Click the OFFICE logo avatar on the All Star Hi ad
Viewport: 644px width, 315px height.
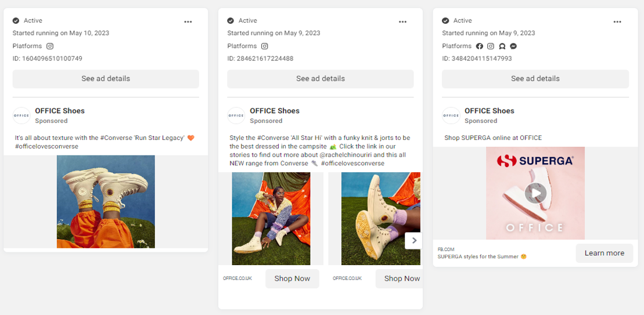click(236, 115)
